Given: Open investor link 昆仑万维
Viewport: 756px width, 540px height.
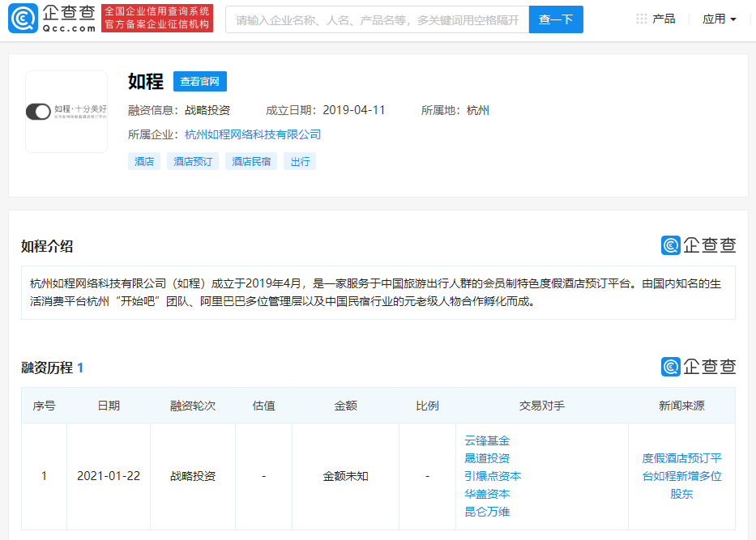Looking at the screenshot, I should [x=487, y=512].
